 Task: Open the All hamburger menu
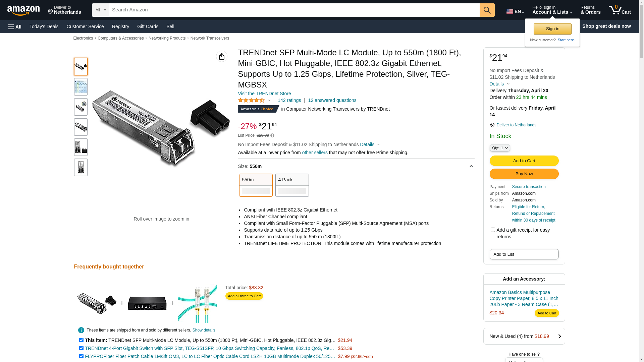tap(15, 26)
